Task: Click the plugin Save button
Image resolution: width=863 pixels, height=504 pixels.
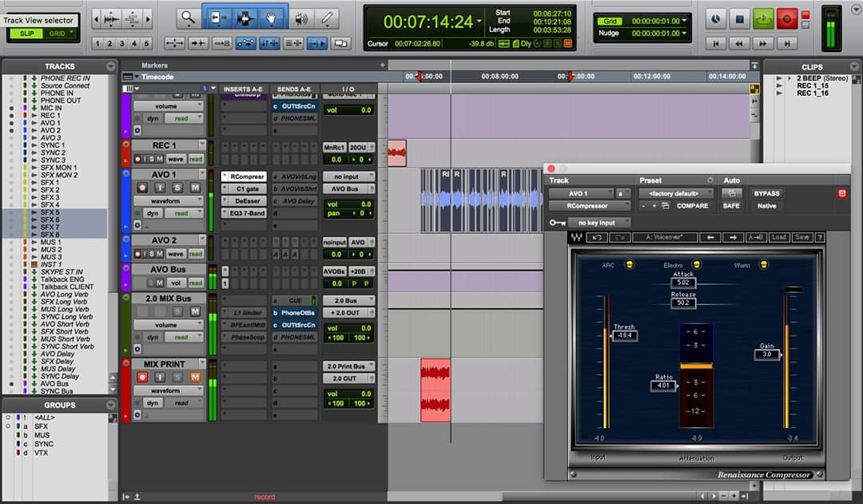Action: [802, 237]
